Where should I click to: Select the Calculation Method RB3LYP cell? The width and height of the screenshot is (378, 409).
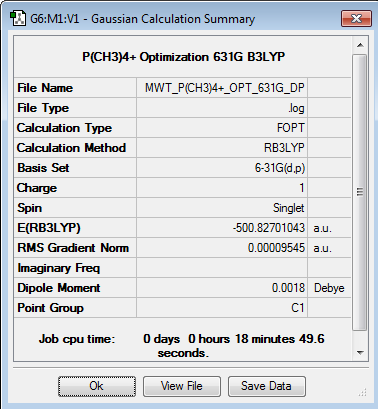[222, 148]
